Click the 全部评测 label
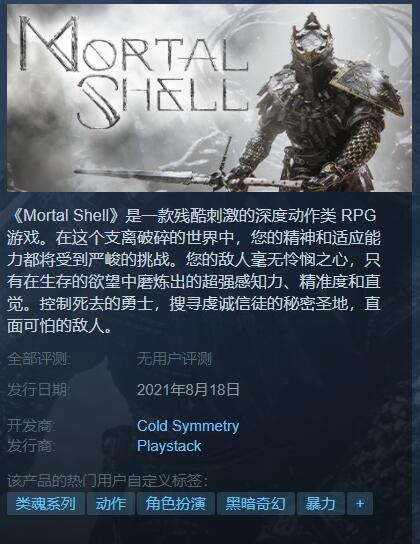This screenshot has width=420, height=544. 38,359
